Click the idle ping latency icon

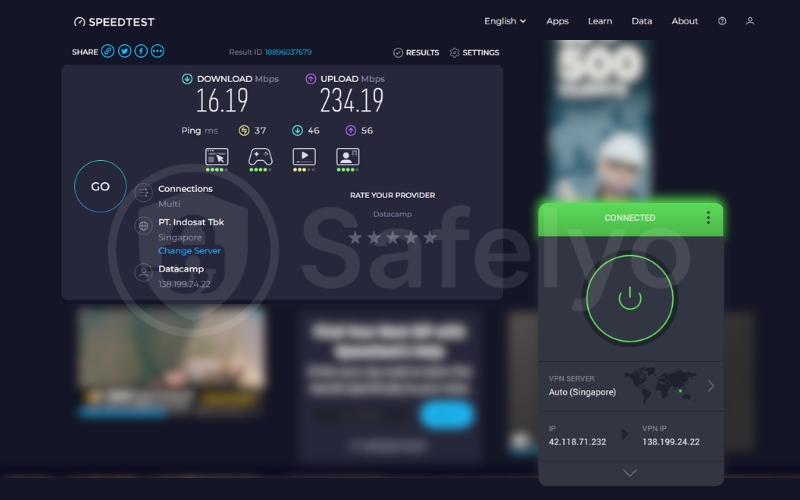point(244,131)
